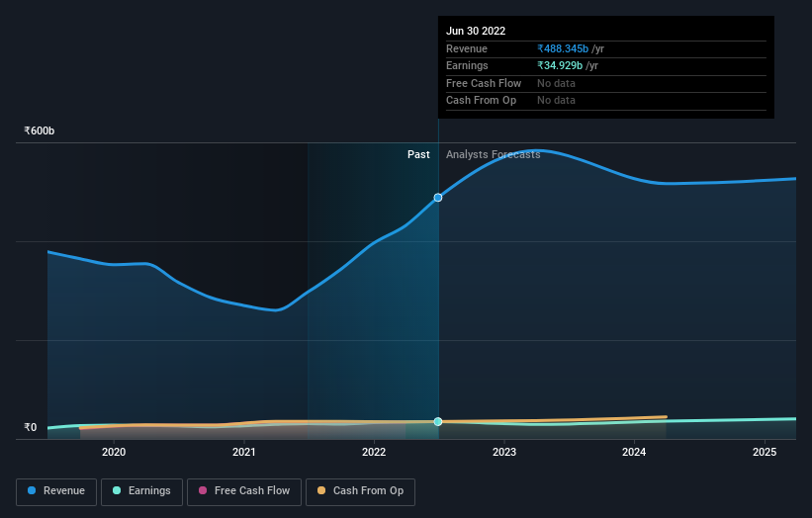Click the ₹488.345b revenue value in tooltip
The height and width of the screenshot is (518, 812).
click(563, 48)
